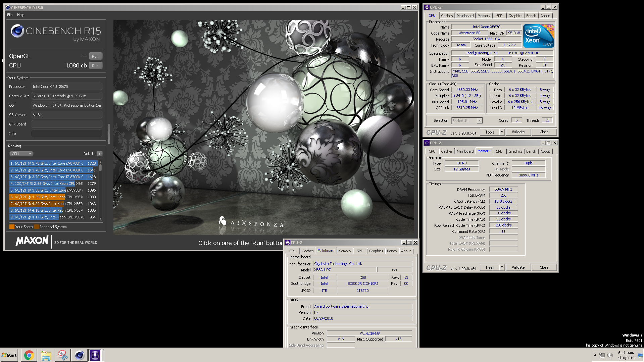Expand Tools arrow in Memory CPU-Z window

[x=502, y=268]
